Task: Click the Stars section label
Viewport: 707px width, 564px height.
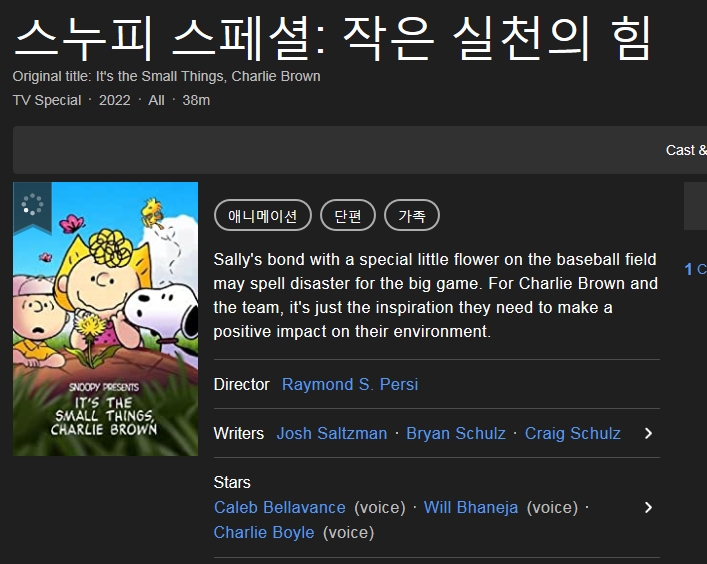Action: coord(232,482)
